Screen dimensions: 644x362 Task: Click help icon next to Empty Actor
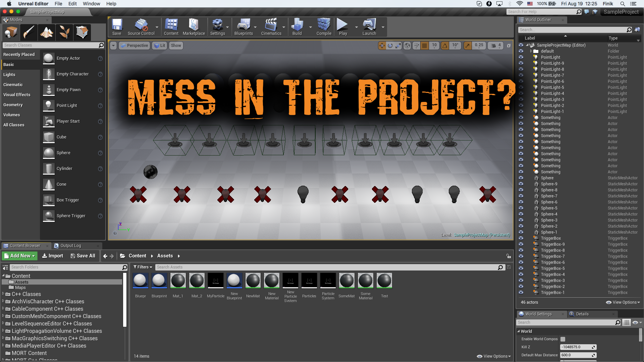point(100,58)
